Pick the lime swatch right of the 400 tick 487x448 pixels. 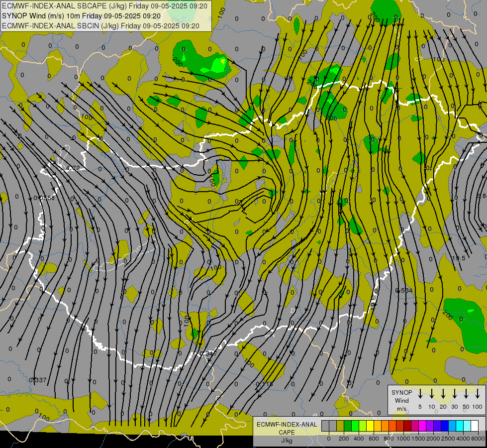point(363,426)
